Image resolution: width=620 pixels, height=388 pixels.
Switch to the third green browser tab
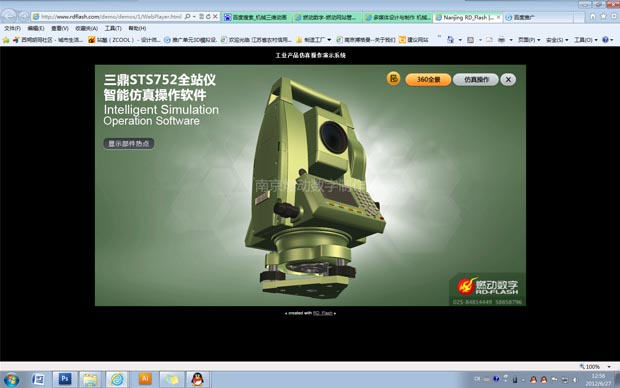tap(397, 17)
